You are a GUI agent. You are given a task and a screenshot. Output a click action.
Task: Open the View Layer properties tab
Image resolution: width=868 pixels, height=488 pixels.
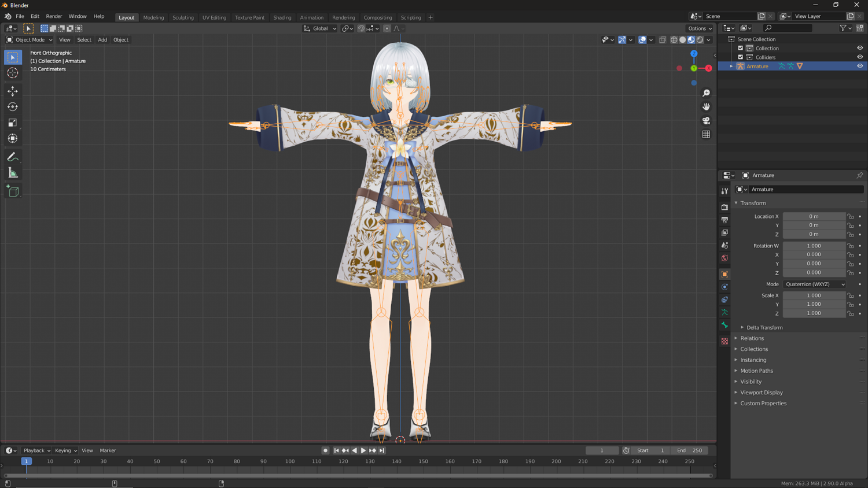[x=724, y=232]
